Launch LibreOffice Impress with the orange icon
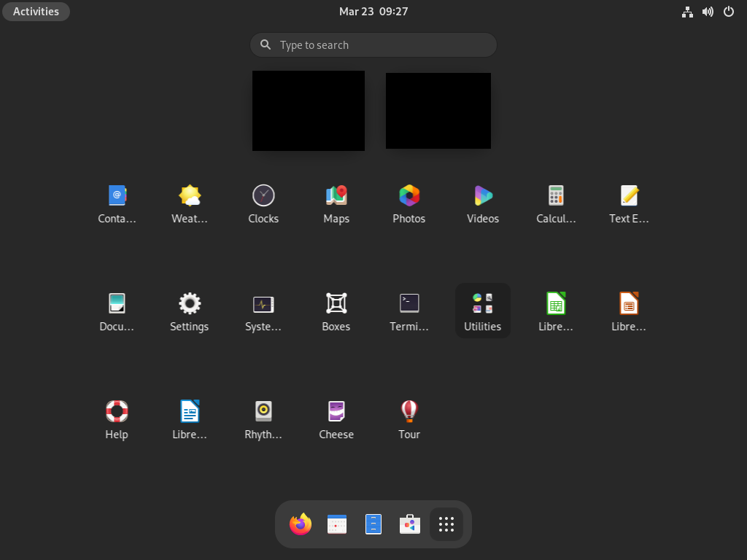This screenshot has width=747, height=560. pos(629,311)
